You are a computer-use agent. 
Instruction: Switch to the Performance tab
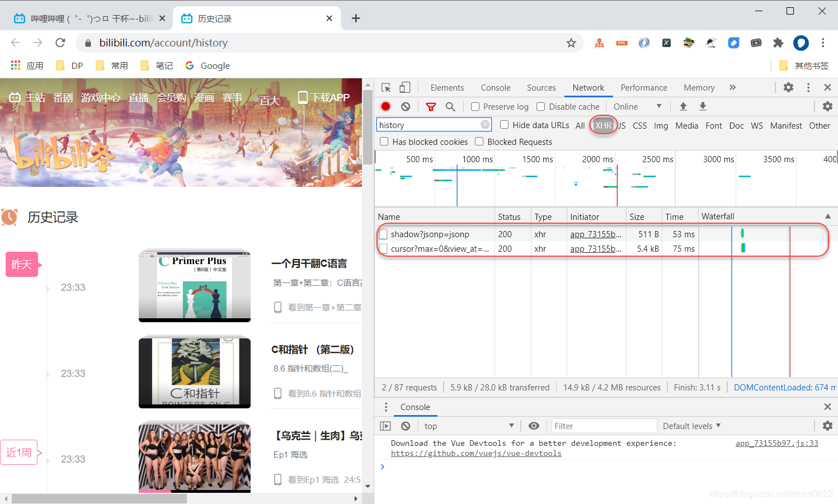click(x=644, y=88)
